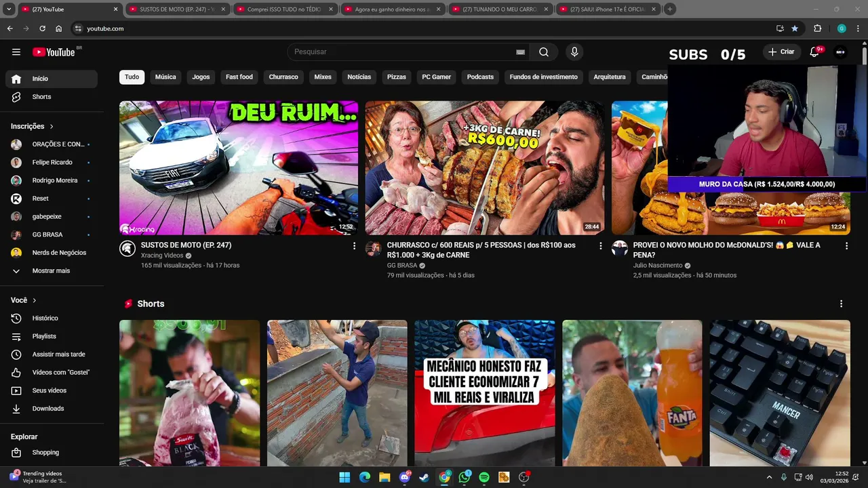Play the DEU RUIM moto video thumbnail
Viewport: 868px width, 488px height.
(x=239, y=168)
